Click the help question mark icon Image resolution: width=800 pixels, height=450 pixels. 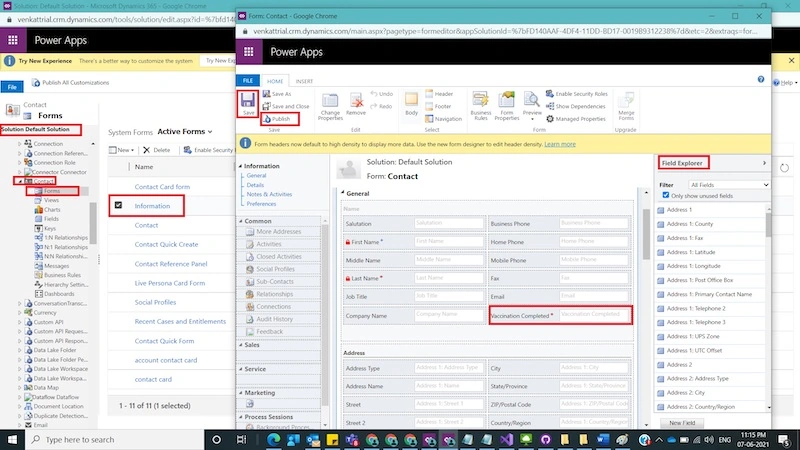point(761,80)
